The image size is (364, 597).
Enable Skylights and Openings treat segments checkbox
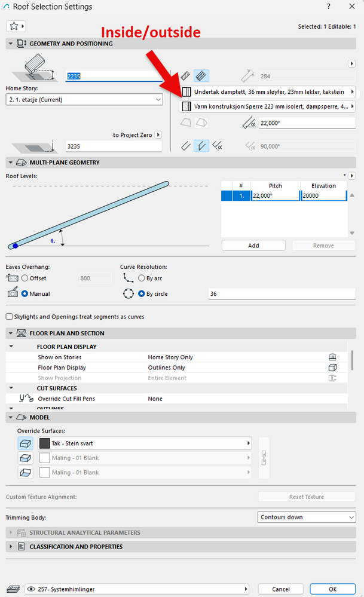[x=9, y=316]
